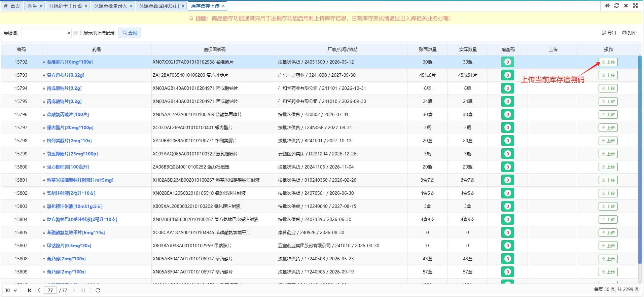This screenshot has width=644, height=297.
Task: Go to last page icon
Action: pos(83,290)
